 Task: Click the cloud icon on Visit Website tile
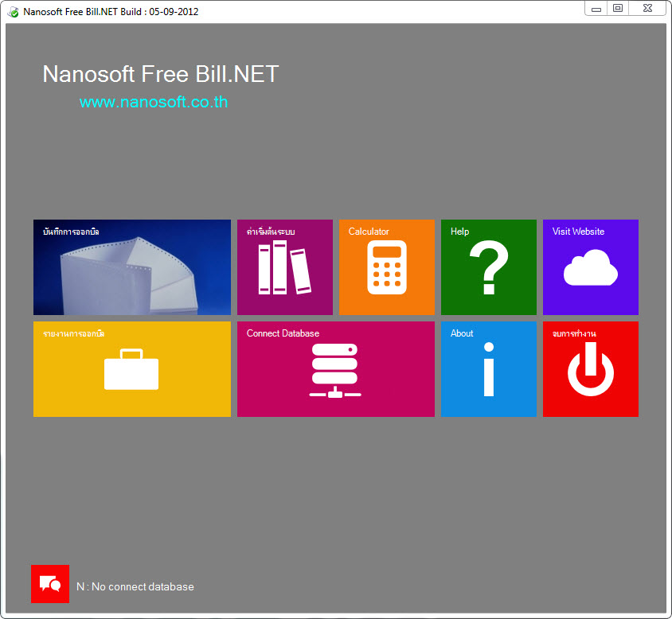590,268
